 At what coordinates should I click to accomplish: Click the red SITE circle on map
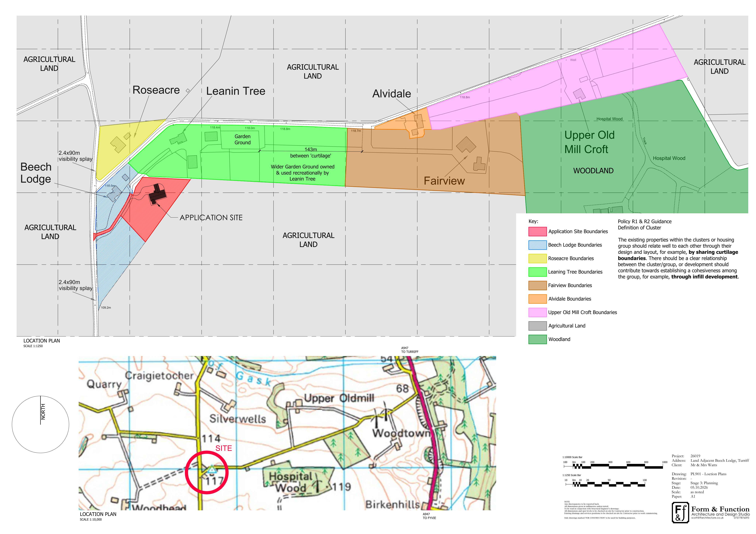click(x=207, y=472)
